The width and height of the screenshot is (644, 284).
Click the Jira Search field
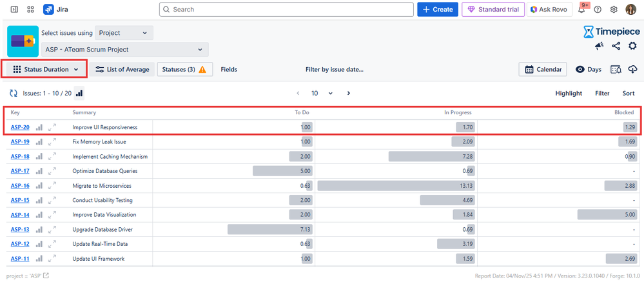pyautogui.click(x=286, y=10)
